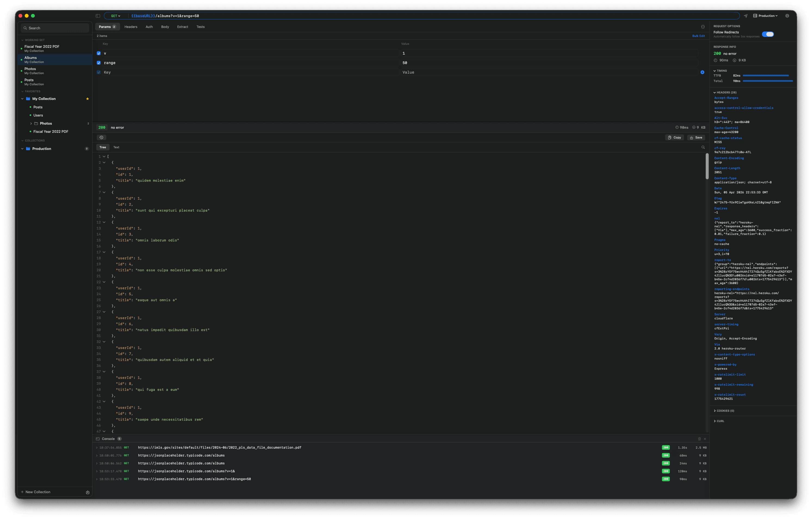
Task: Click the value field containing 50
Action: (x=549, y=63)
